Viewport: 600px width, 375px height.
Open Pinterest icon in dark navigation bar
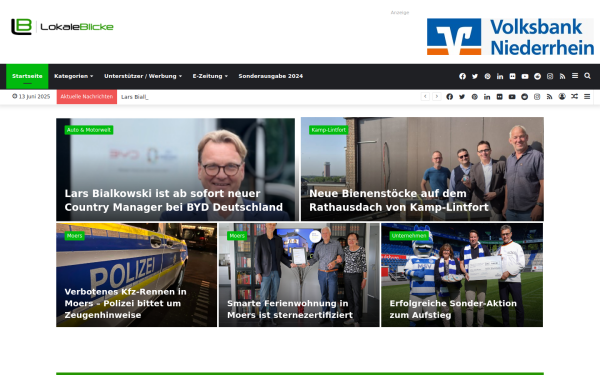pos(487,76)
